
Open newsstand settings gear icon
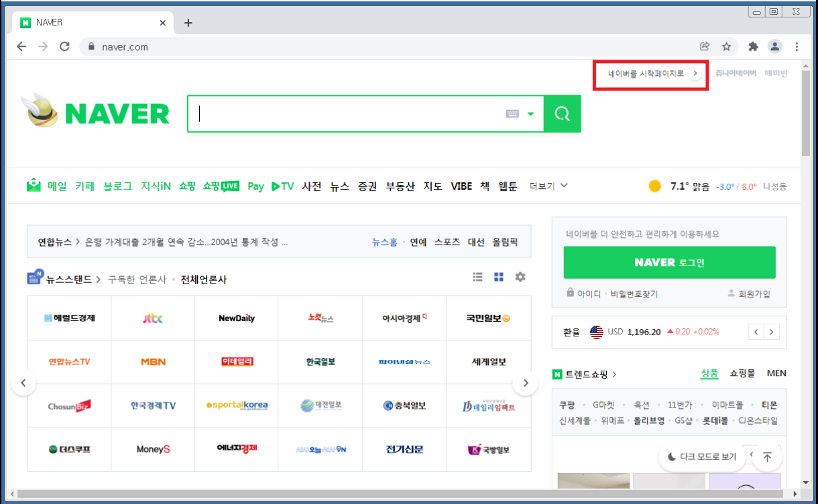tap(520, 277)
